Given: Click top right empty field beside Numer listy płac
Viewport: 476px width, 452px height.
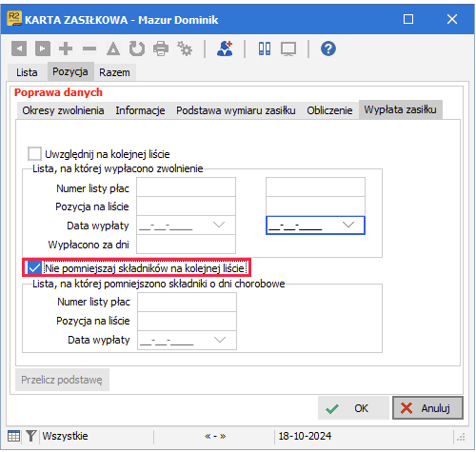Looking at the screenshot, I should pyautogui.click(x=315, y=187).
